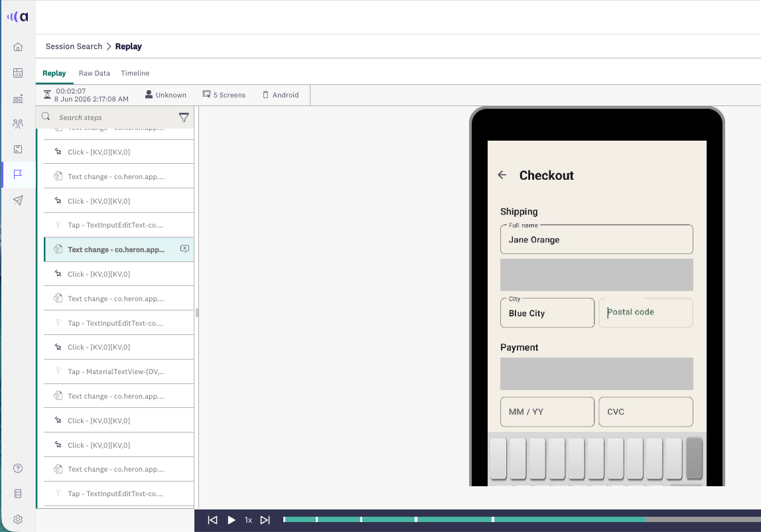Click the Postal code field
The width and height of the screenshot is (761, 532).
(646, 312)
